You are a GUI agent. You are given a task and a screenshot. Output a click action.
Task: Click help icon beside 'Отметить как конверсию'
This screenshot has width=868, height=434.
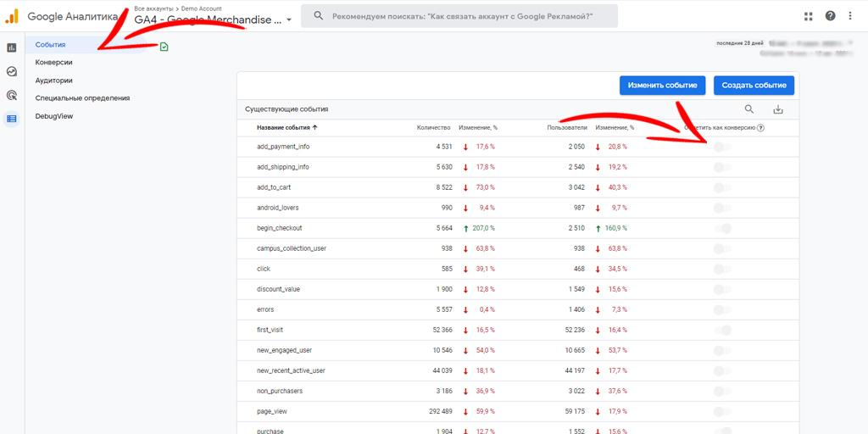760,128
